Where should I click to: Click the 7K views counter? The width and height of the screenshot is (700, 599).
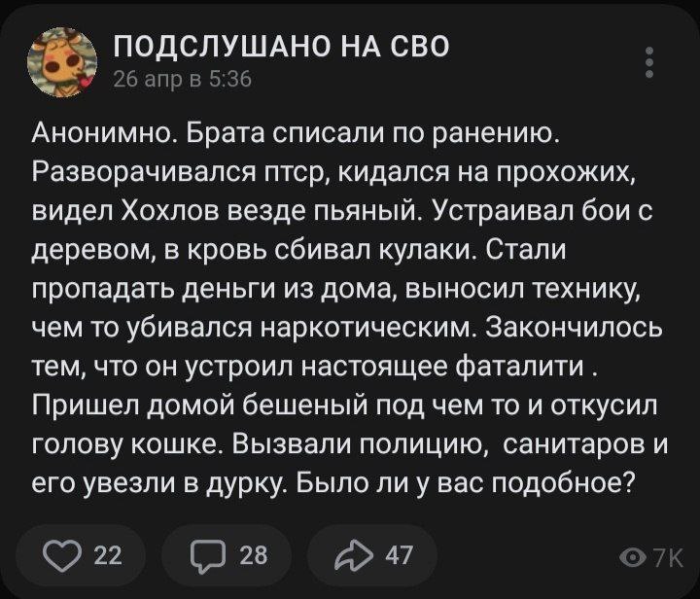coord(668,557)
